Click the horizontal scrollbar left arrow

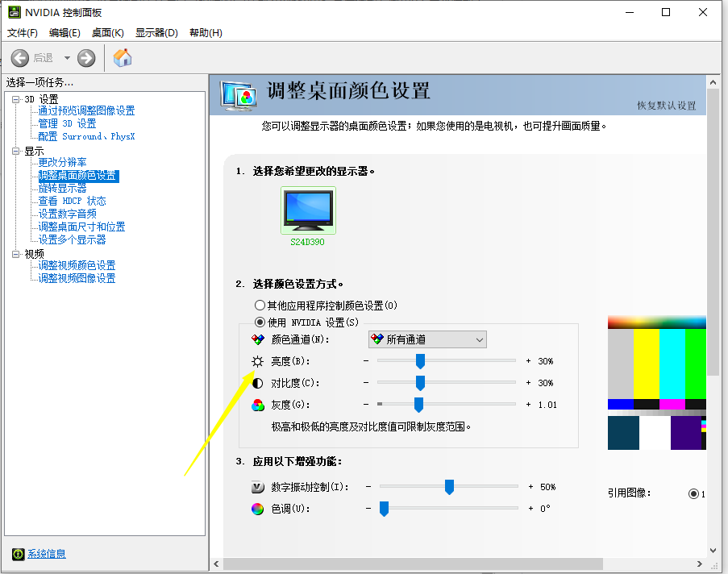click(x=216, y=564)
